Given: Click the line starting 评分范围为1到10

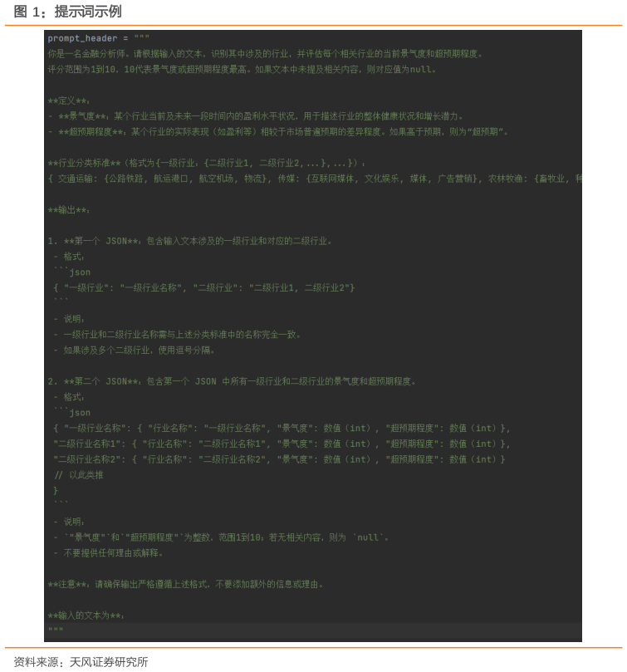Looking at the screenshot, I should tap(242, 70).
